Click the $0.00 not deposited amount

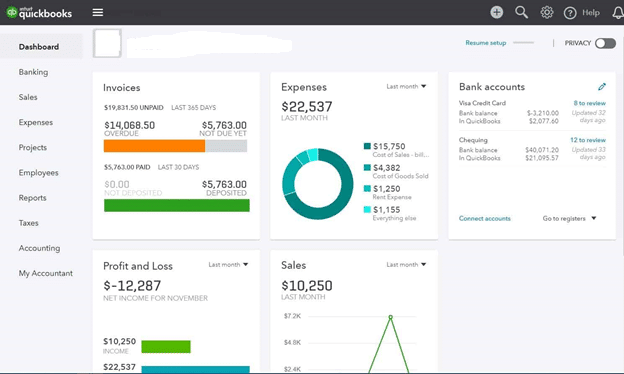[x=117, y=185]
